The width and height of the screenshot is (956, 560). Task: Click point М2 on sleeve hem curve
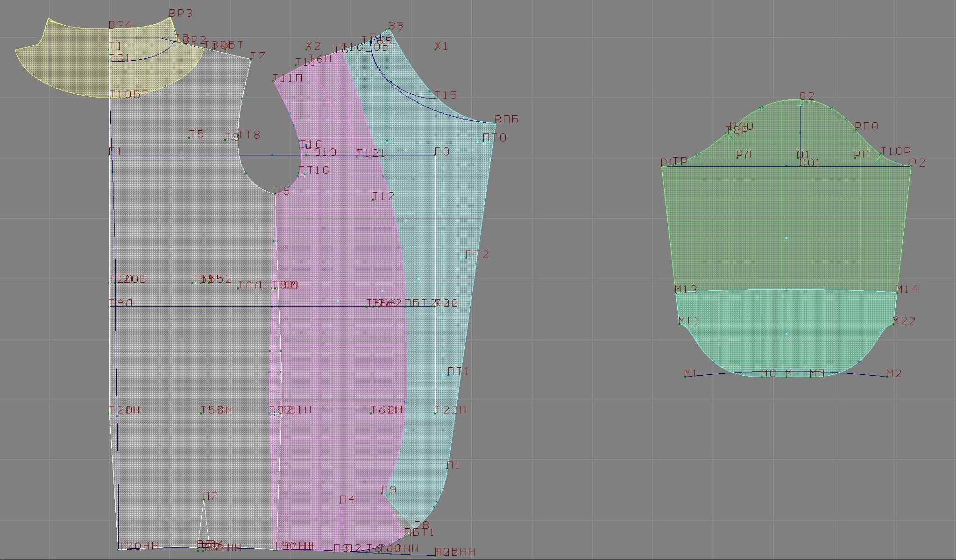887,377
